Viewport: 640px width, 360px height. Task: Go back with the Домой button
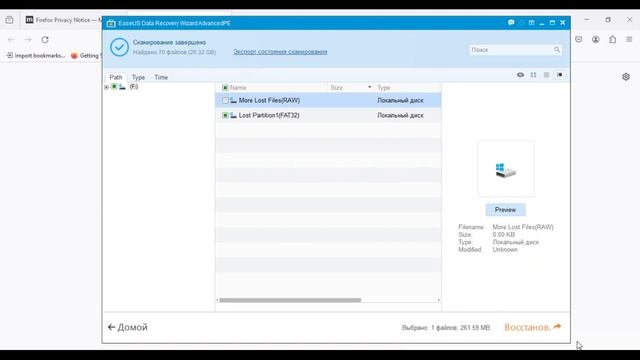point(128,327)
